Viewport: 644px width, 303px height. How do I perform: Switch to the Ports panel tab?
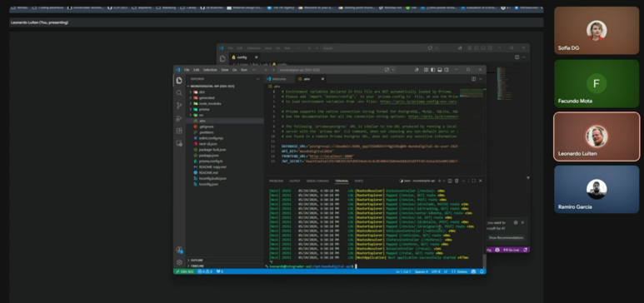tap(358, 181)
